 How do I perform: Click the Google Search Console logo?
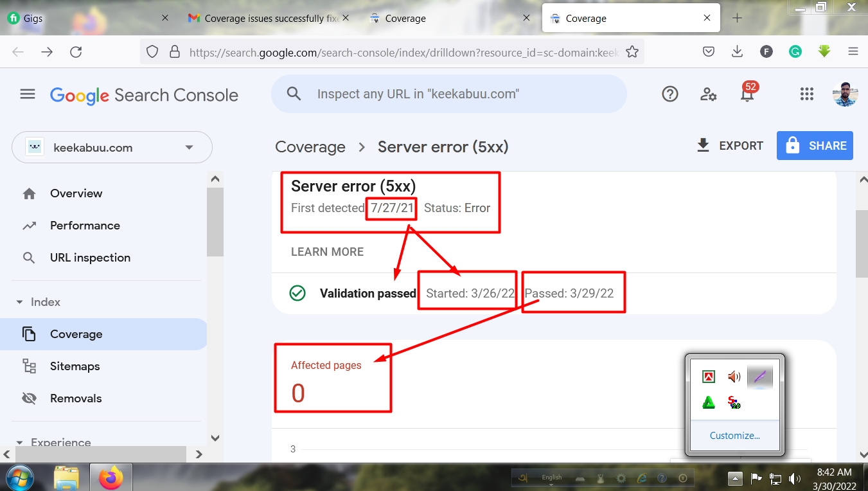point(144,95)
